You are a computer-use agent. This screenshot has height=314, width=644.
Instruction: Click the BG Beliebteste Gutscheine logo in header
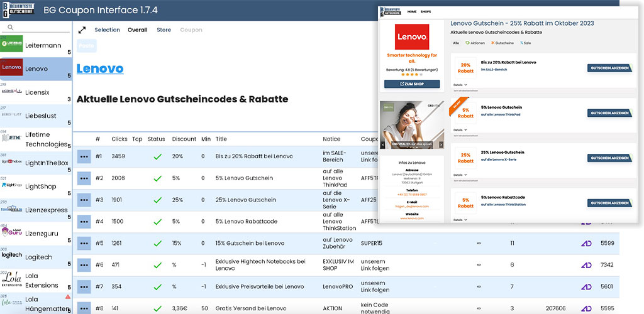(x=18, y=10)
